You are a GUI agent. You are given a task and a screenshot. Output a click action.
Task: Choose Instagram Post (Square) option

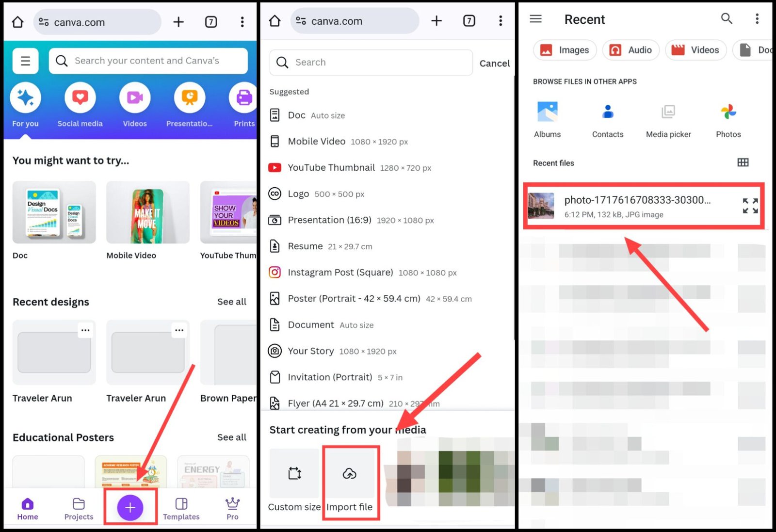tap(362, 273)
